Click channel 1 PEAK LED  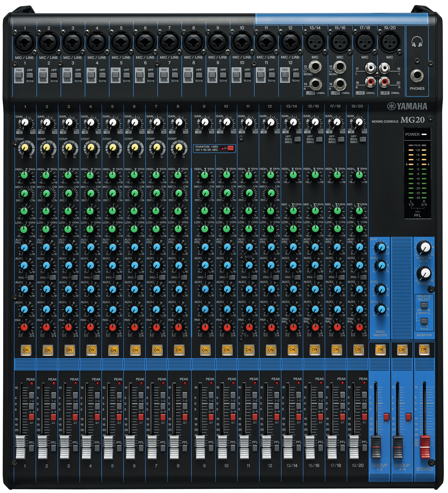32,383
